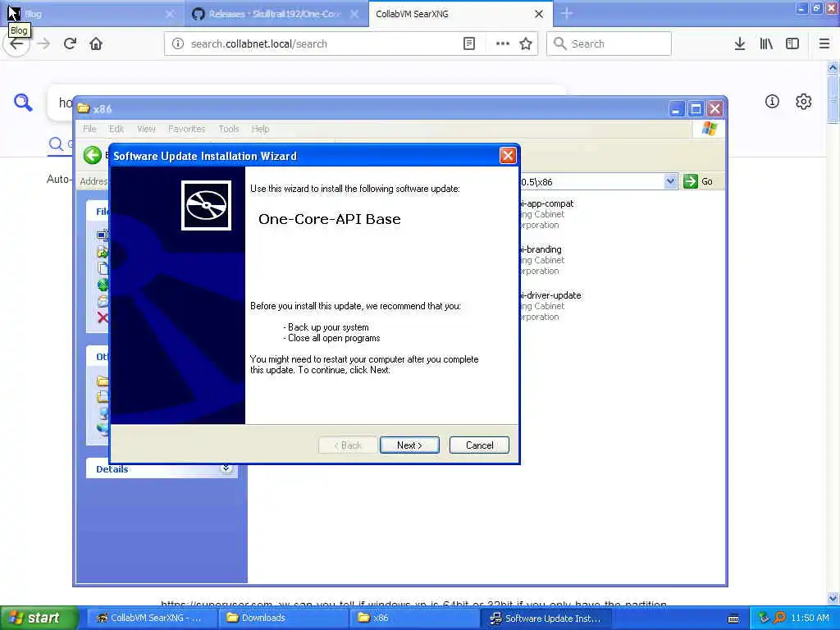Viewport: 840px width, 630px height.
Task: Open the View menu in the x86 window
Action: (x=146, y=129)
